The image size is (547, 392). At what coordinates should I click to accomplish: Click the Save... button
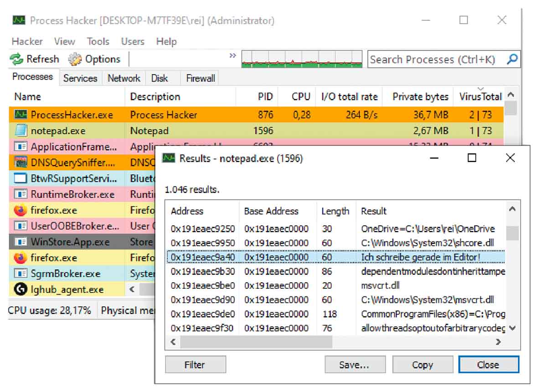pos(354,365)
